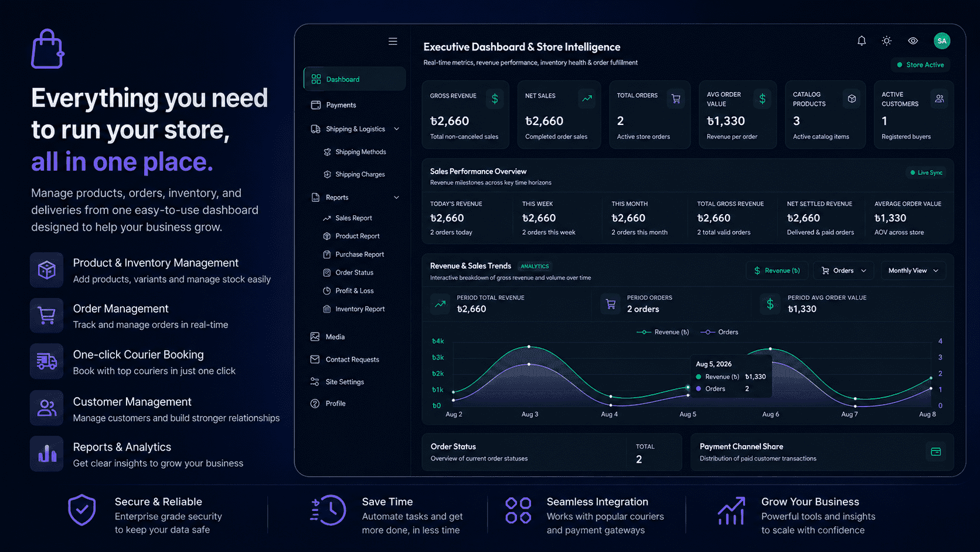
Task: Click the Store Active status badge
Action: 921,65
